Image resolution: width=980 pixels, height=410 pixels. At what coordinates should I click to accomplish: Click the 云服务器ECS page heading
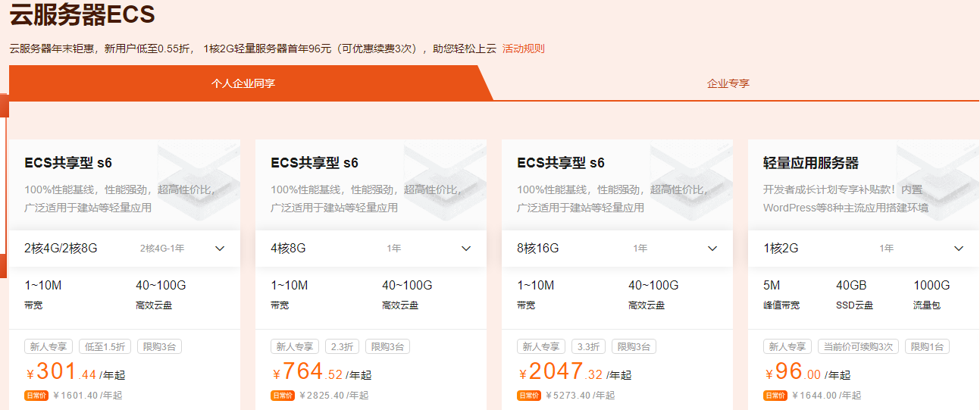click(83, 14)
